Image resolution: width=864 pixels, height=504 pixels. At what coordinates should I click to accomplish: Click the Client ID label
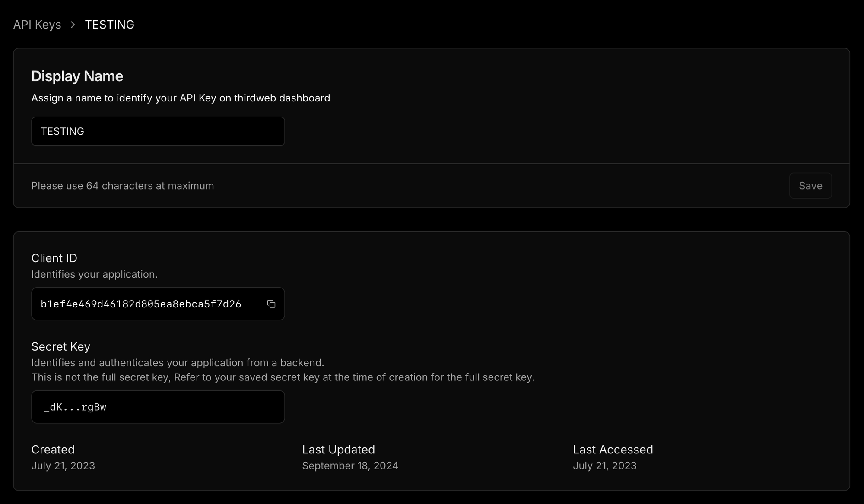[x=54, y=258]
